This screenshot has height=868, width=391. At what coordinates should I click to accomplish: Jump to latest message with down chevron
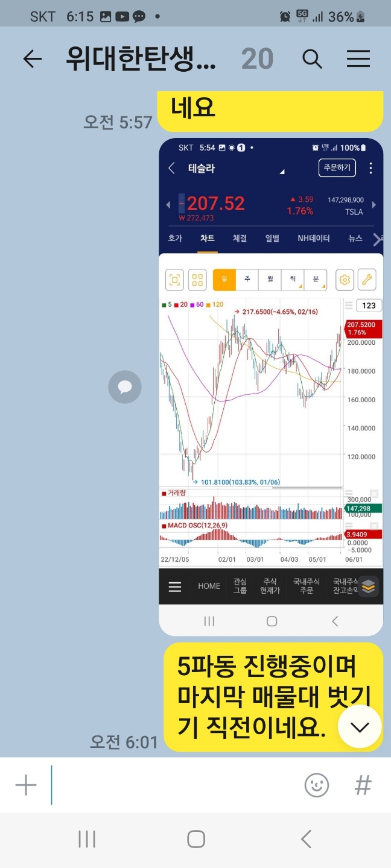pos(360,727)
